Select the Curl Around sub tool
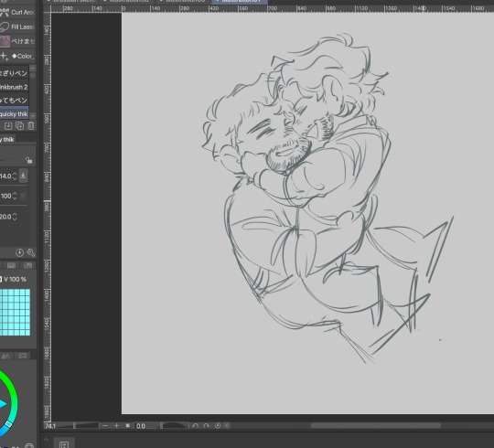 point(17,12)
